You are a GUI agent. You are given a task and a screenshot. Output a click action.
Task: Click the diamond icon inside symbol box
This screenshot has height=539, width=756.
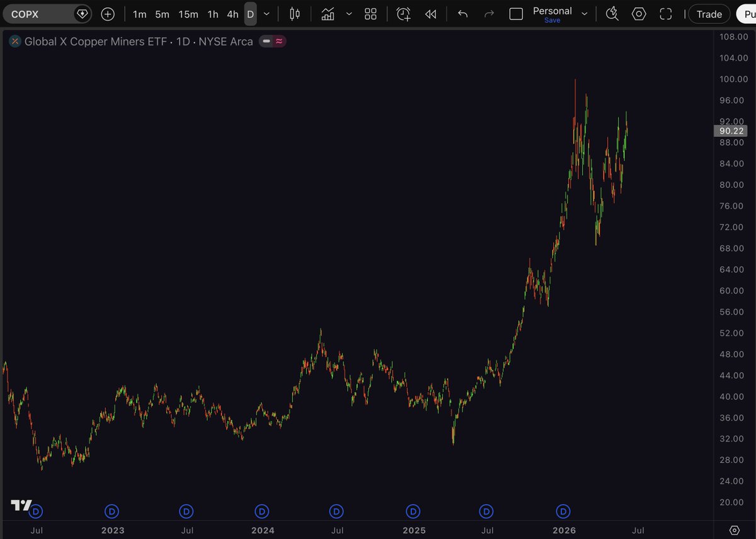coord(82,14)
